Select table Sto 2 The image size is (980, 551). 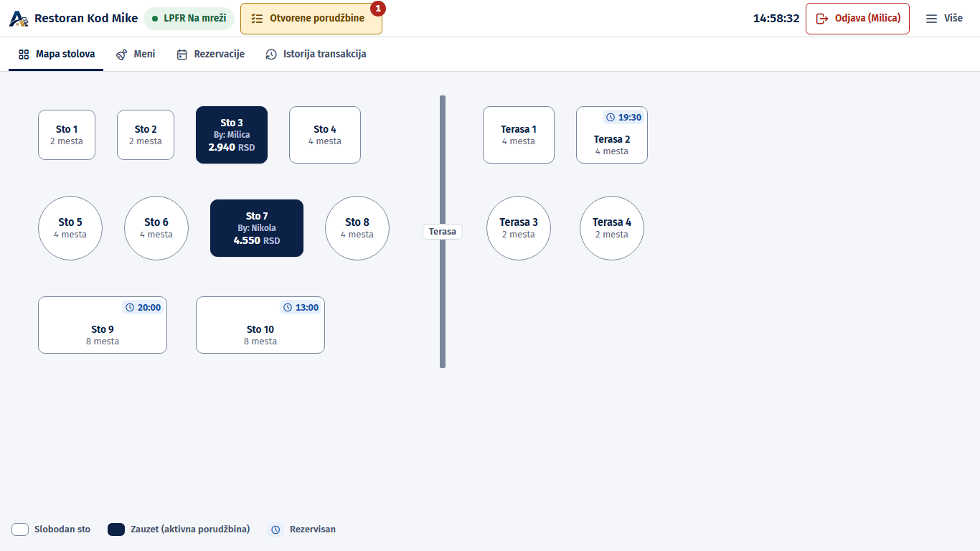[146, 135]
